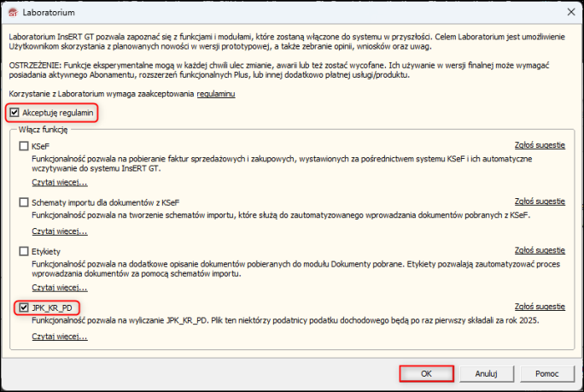Tick Schematy importu dla dokumentów z KSeF
584x392 pixels.
24,202
